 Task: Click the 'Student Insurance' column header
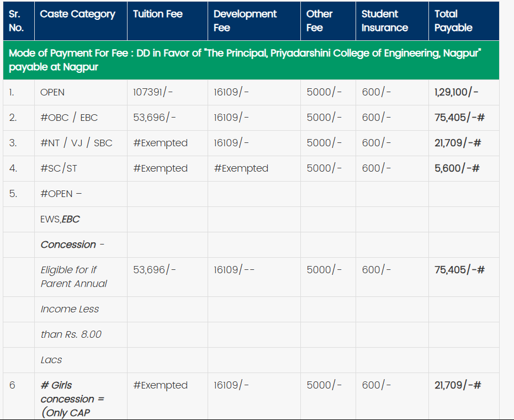392,21
